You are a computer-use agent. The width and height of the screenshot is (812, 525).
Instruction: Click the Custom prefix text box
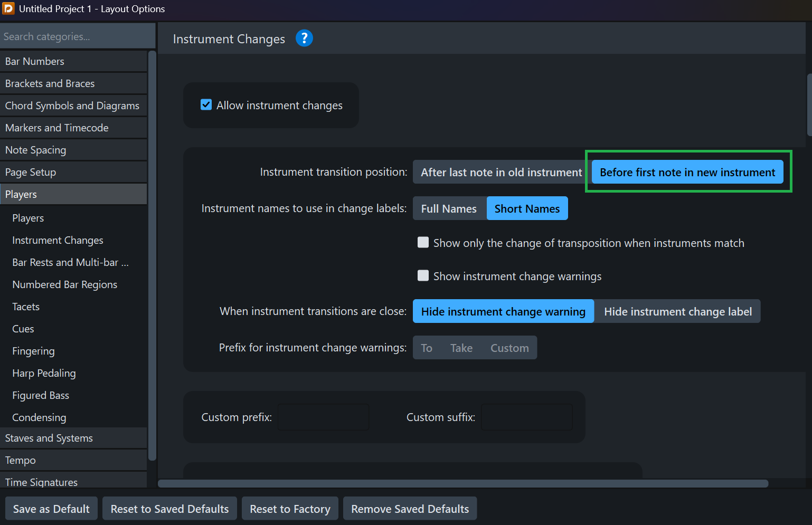(323, 417)
